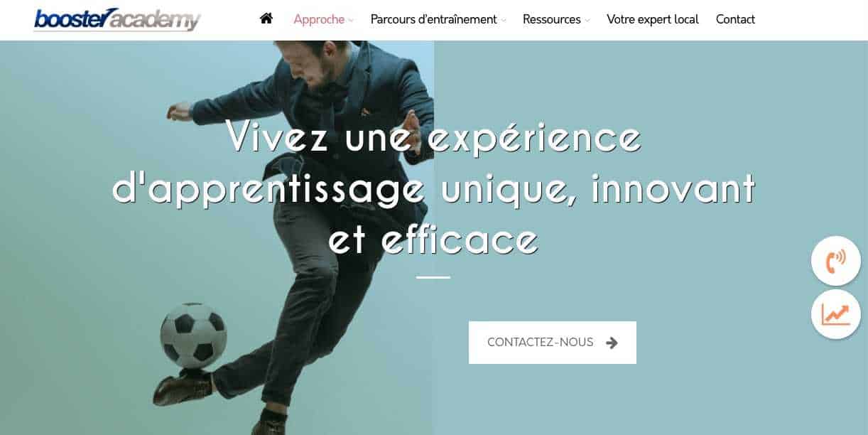The image size is (868, 435).
Task: Expand the Ressources dropdown chevron
Action: pyautogui.click(x=587, y=21)
